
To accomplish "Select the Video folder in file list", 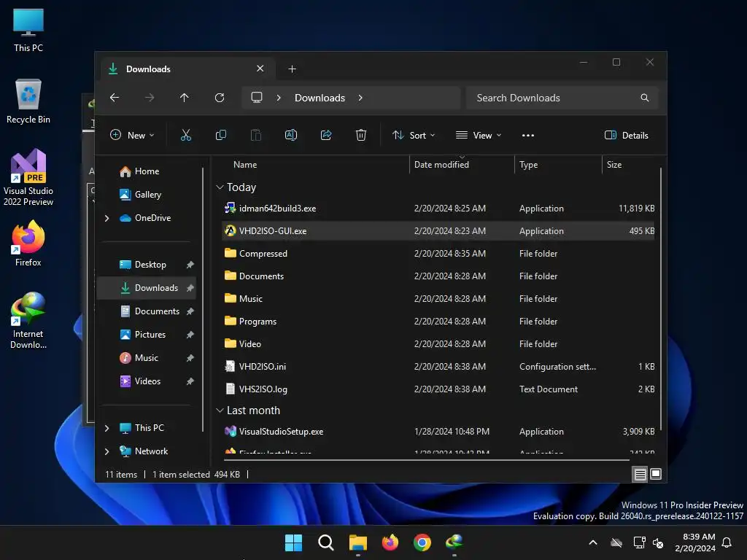I will click(x=438, y=344).
